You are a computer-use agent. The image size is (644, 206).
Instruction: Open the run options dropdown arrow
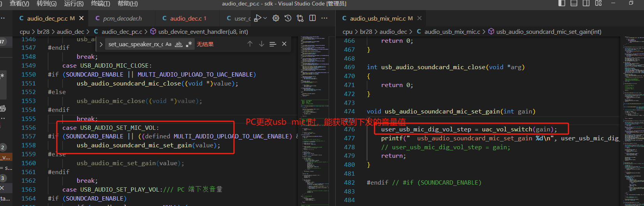click(x=265, y=18)
